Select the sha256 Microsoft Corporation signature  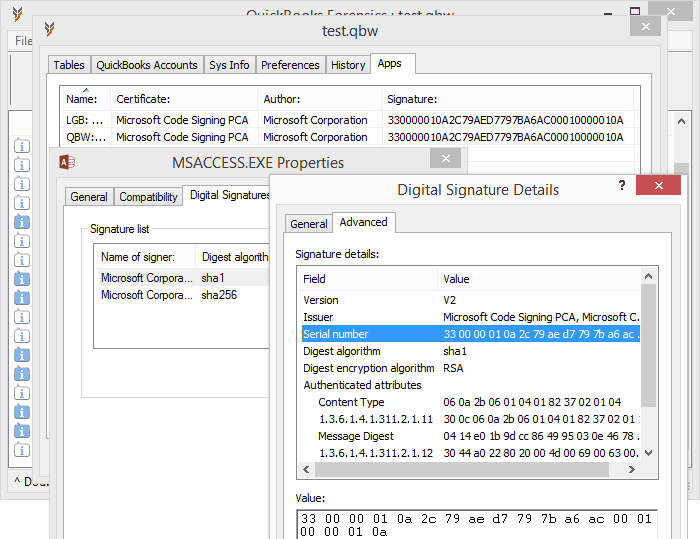coord(182,295)
